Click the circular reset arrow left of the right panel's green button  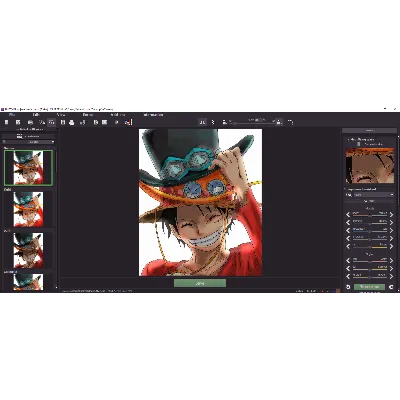(348, 287)
